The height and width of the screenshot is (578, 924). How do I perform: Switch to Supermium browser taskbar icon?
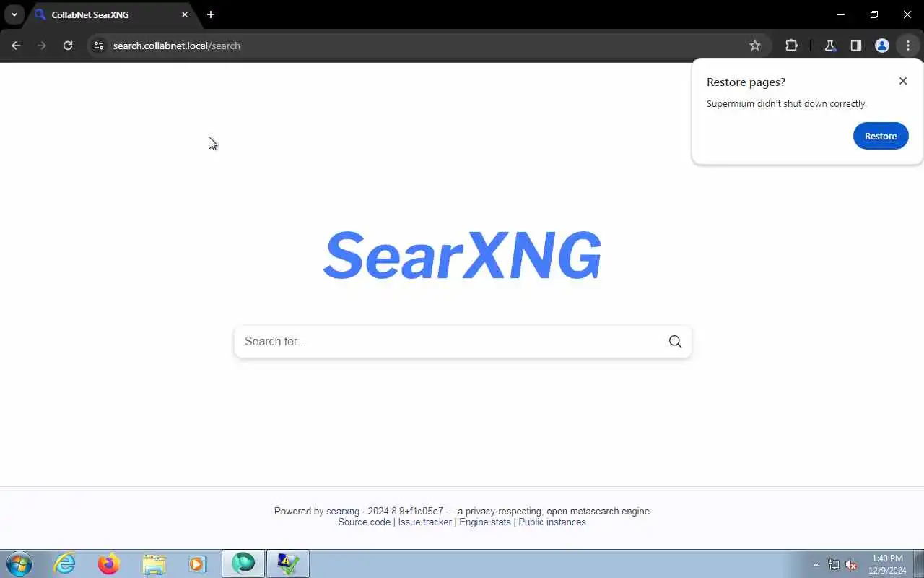[x=243, y=564]
